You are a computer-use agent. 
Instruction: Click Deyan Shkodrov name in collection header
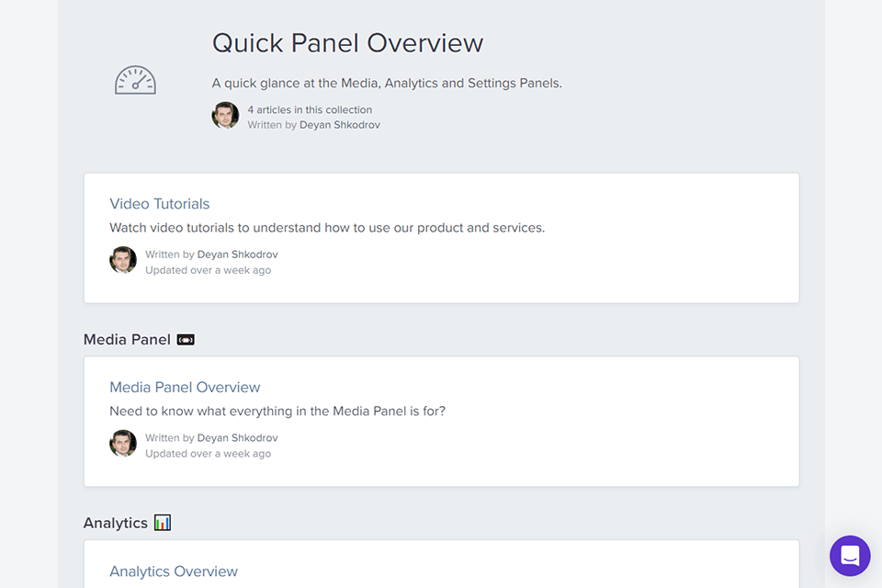339,125
